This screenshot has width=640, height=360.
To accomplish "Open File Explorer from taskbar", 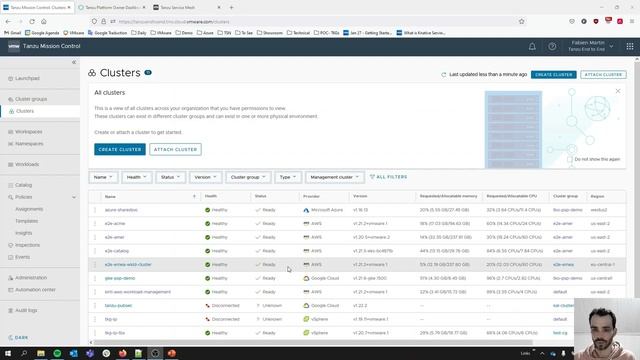I will 41,353.
